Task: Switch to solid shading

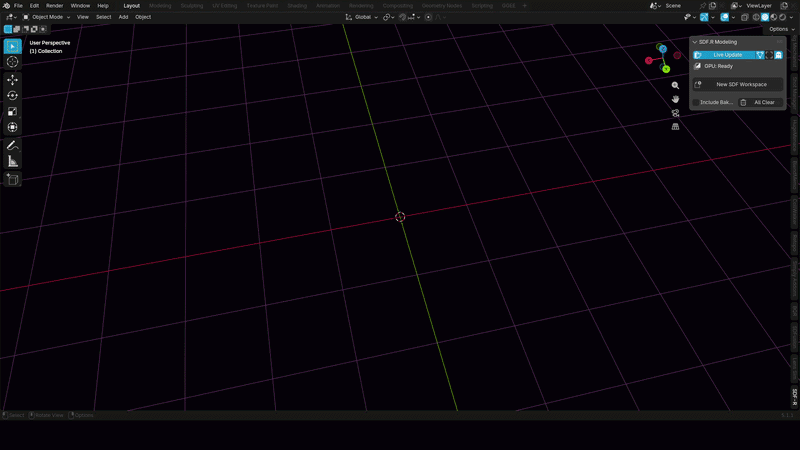Action: pyautogui.click(x=765, y=17)
